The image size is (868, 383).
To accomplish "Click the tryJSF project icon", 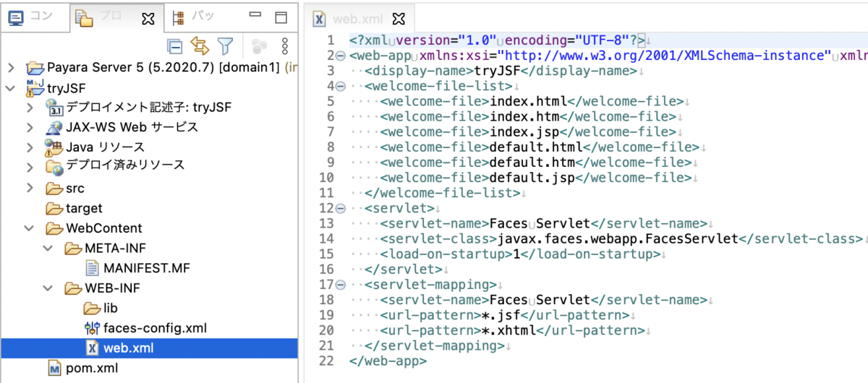I will tap(35, 88).
